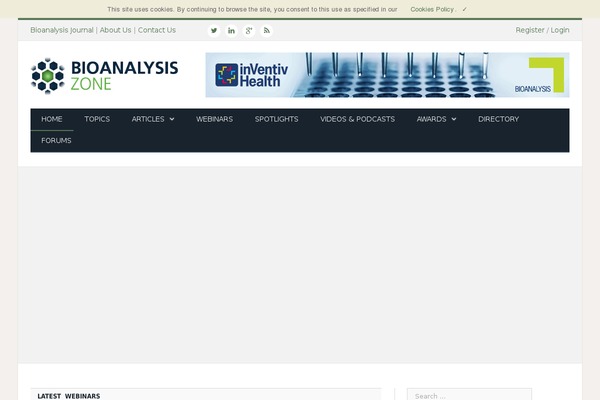
Task: Open the LinkedIn social icon
Action: click(232, 31)
